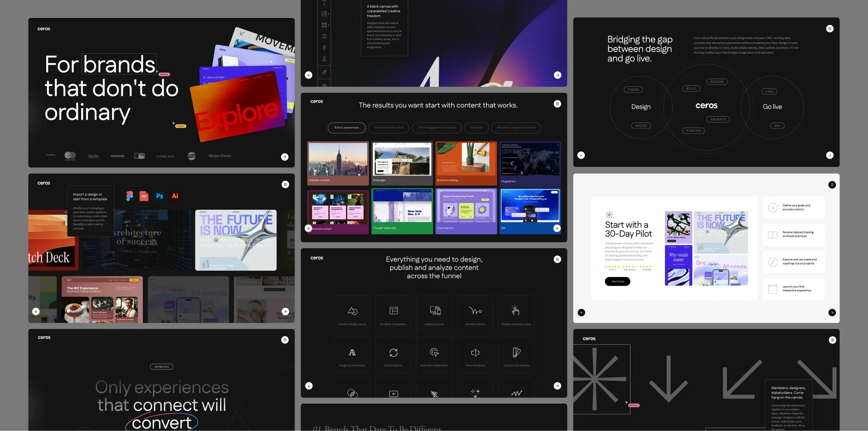This screenshot has width=868, height=431.
Task: Click next arrow on 'Bridging the gap' slide
Action: (x=830, y=155)
